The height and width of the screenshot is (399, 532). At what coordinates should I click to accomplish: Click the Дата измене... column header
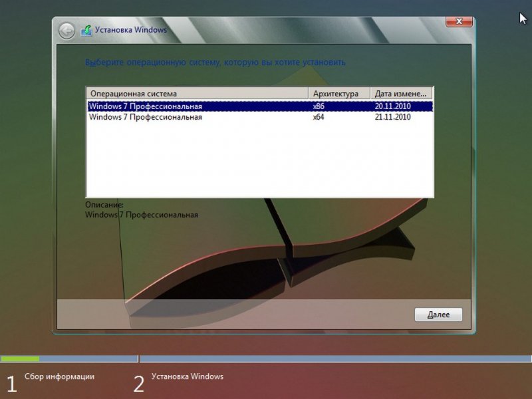(401, 93)
